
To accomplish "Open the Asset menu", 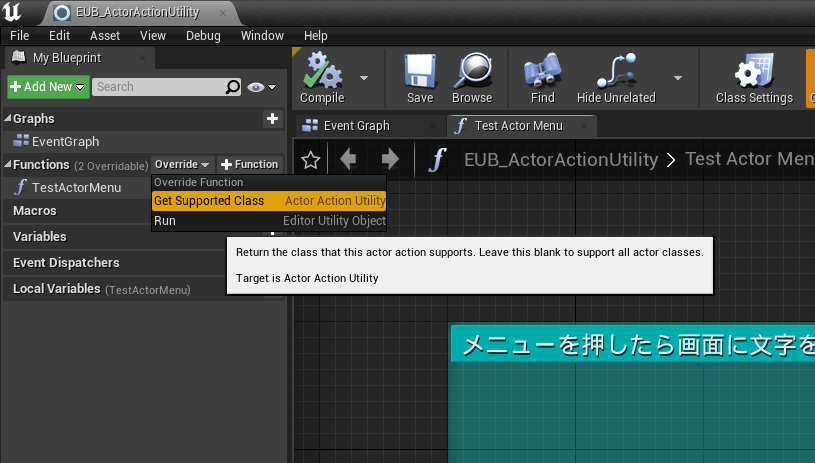I will click(x=105, y=36).
